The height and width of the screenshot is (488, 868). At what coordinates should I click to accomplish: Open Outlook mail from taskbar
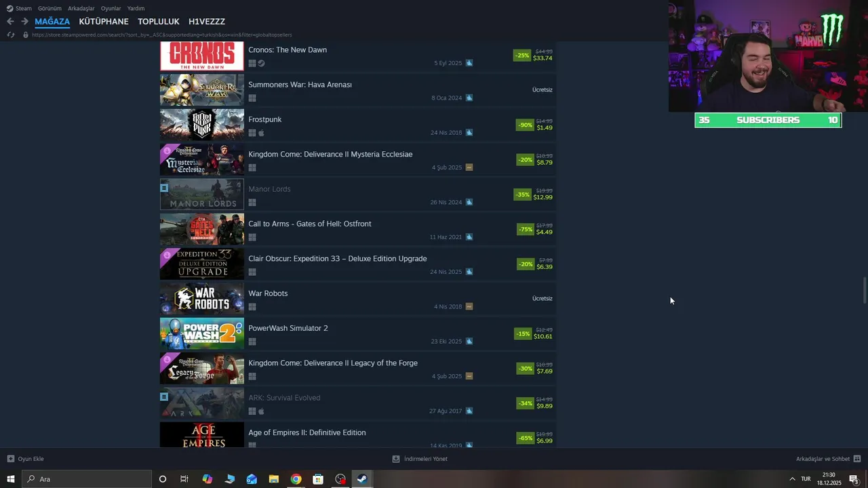[252, 479]
